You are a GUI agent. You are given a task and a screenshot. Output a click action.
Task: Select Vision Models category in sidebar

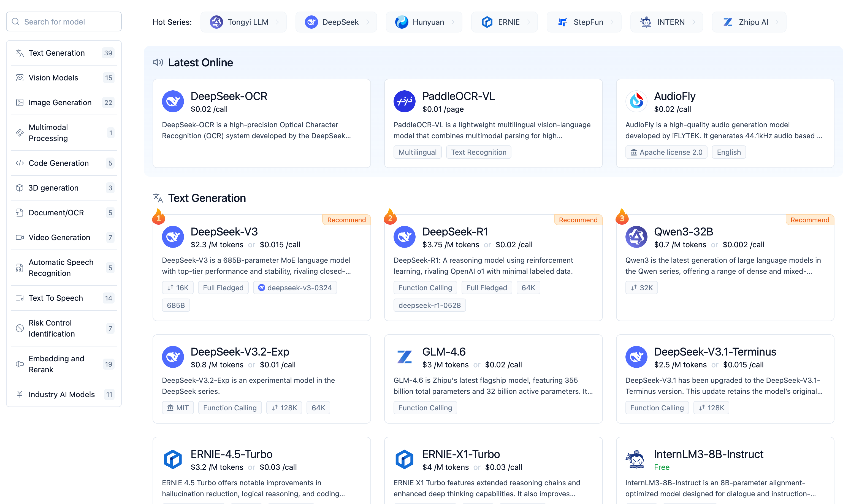point(53,78)
